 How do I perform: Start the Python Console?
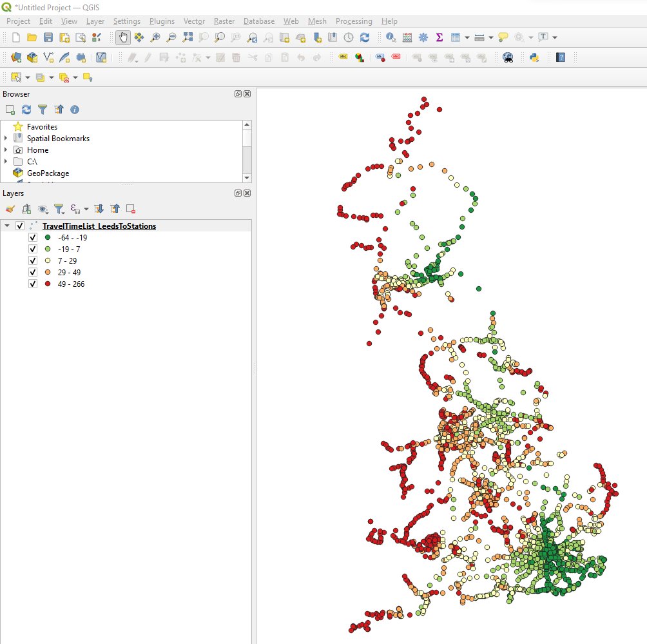(533, 58)
